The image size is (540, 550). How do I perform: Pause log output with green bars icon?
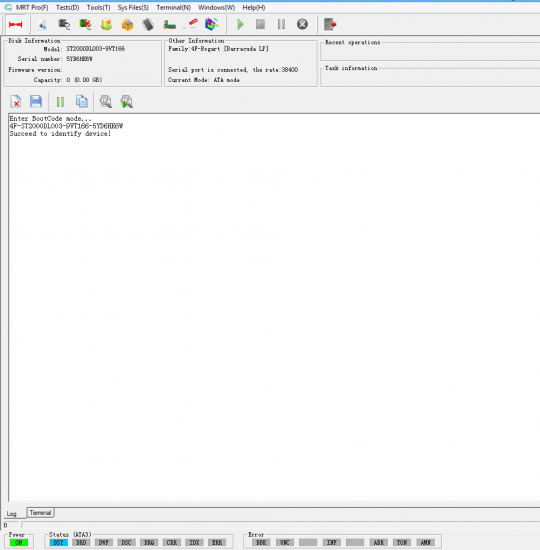60,102
